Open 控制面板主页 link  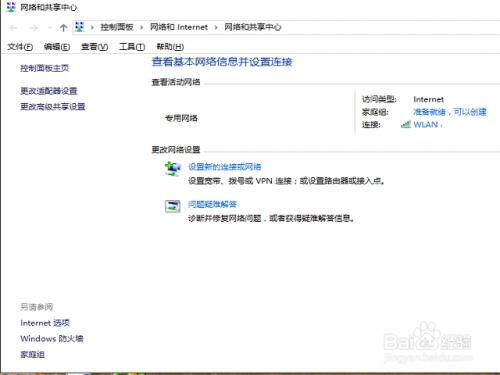[44, 68]
